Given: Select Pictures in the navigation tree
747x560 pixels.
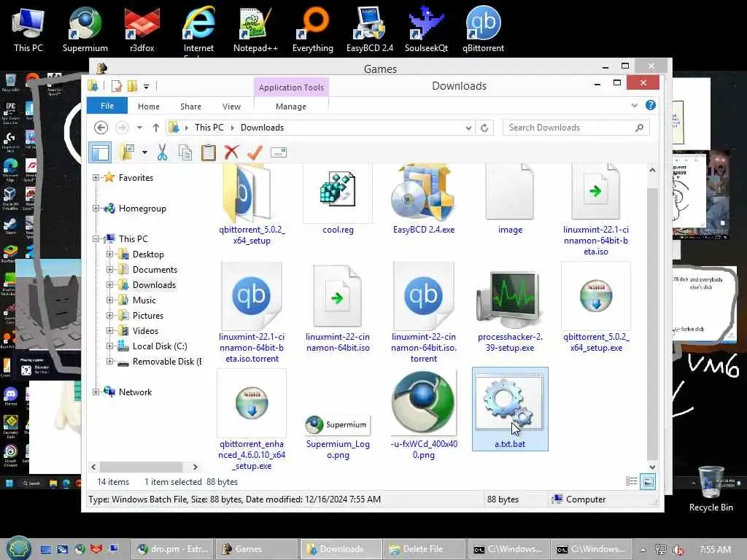Looking at the screenshot, I should tap(147, 315).
